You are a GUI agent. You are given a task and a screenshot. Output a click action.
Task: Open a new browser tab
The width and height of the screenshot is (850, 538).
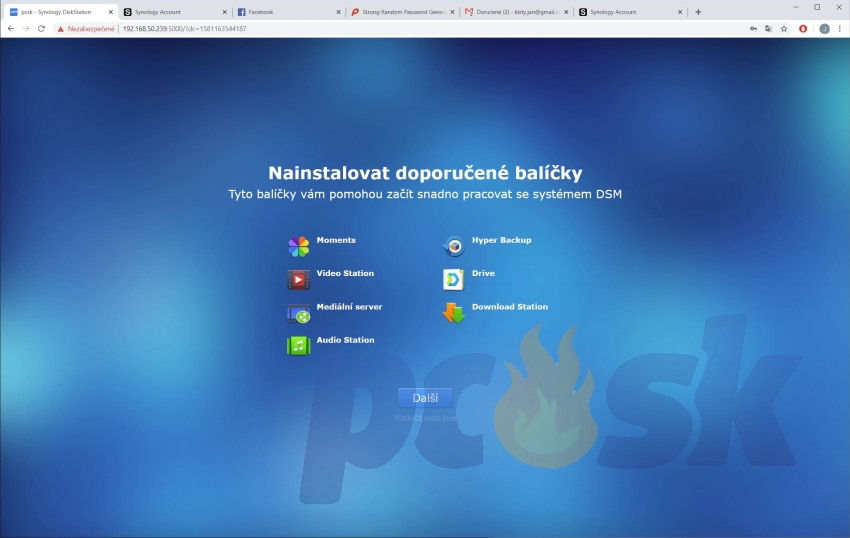click(x=698, y=12)
